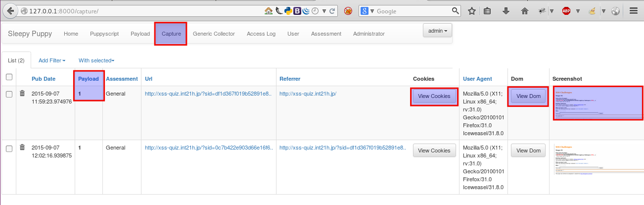Click the trash icon for the 12:02:16 capture
The image size is (644, 205).
point(22,148)
